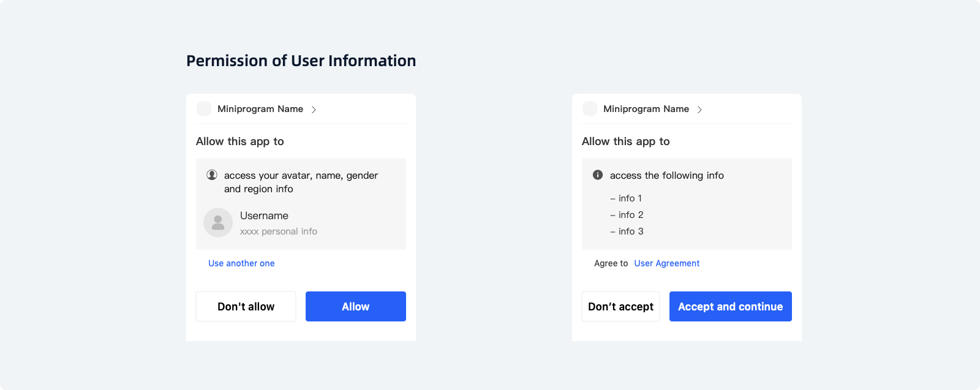Select the 'info 2' list entry
The height and width of the screenshot is (390, 980).
[627, 215]
